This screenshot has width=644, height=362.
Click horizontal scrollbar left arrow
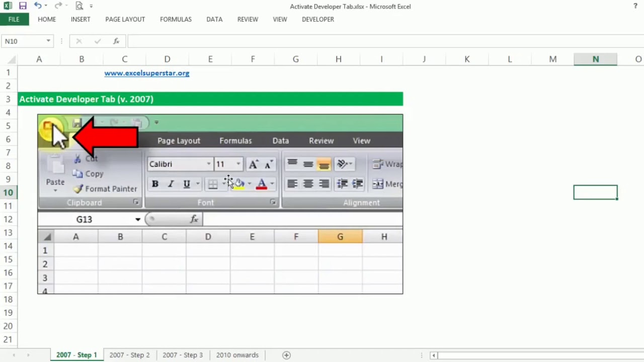click(x=433, y=355)
